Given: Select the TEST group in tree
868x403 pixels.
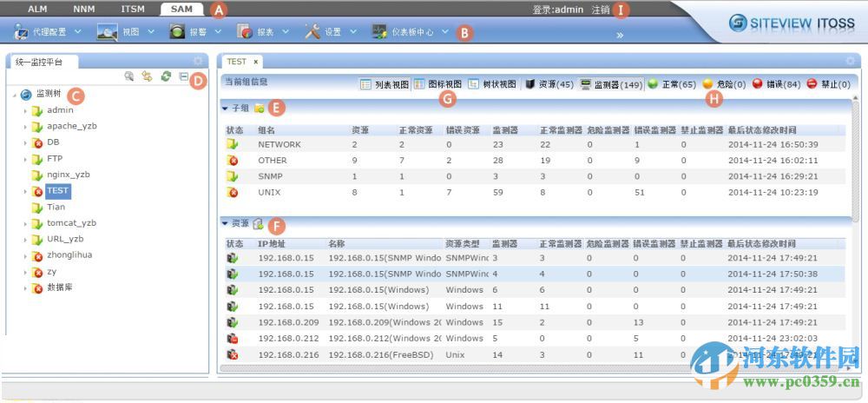Looking at the screenshot, I should (x=57, y=190).
